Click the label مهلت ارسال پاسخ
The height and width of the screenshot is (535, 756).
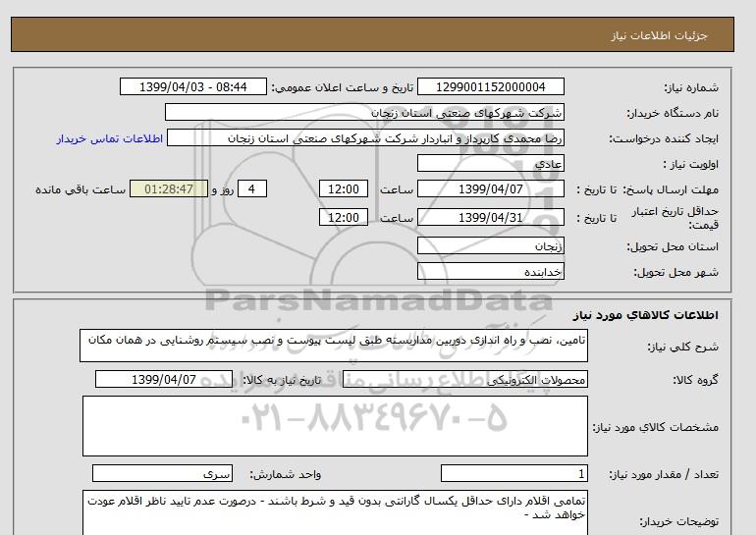pos(672,189)
